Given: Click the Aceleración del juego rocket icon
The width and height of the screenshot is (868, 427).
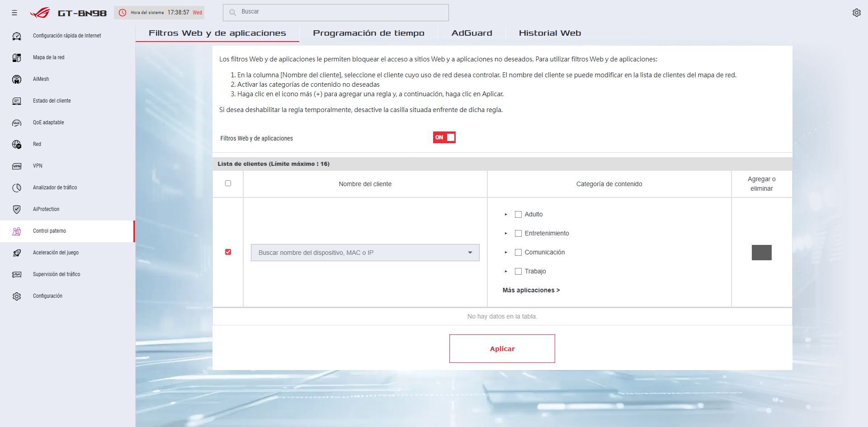Looking at the screenshot, I should coord(17,253).
